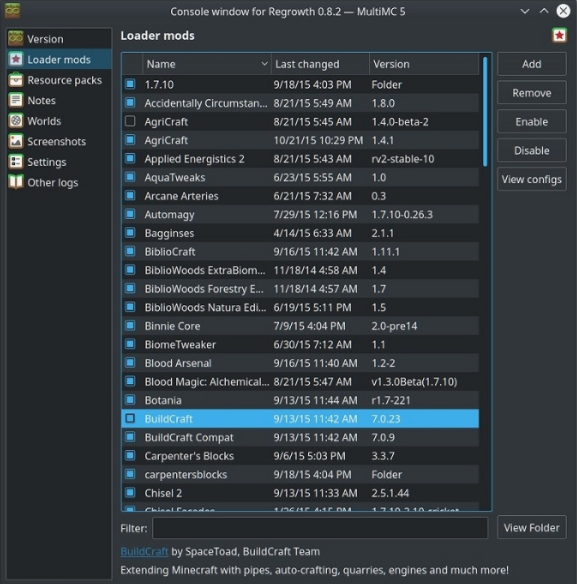This screenshot has height=584, width=577.
Task: Click the Notes page icon
Action: 16,100
